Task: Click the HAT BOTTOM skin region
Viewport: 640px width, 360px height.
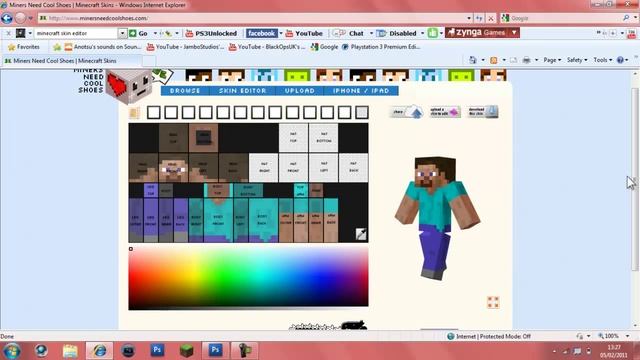Action: click(324, 138)
